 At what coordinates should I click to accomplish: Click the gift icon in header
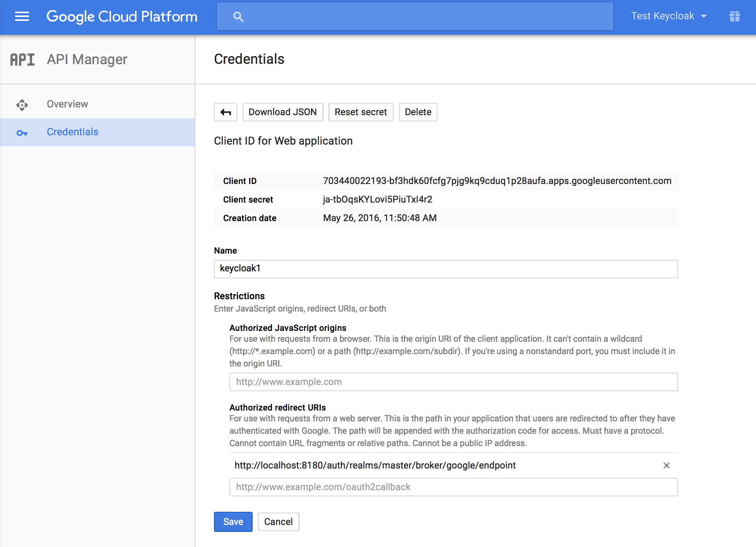pos(734,16)
